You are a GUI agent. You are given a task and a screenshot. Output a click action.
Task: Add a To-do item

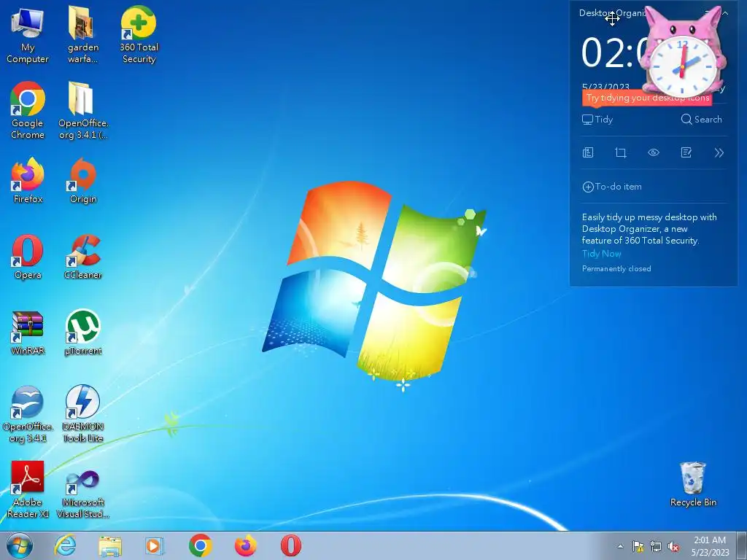click(612, 187)
